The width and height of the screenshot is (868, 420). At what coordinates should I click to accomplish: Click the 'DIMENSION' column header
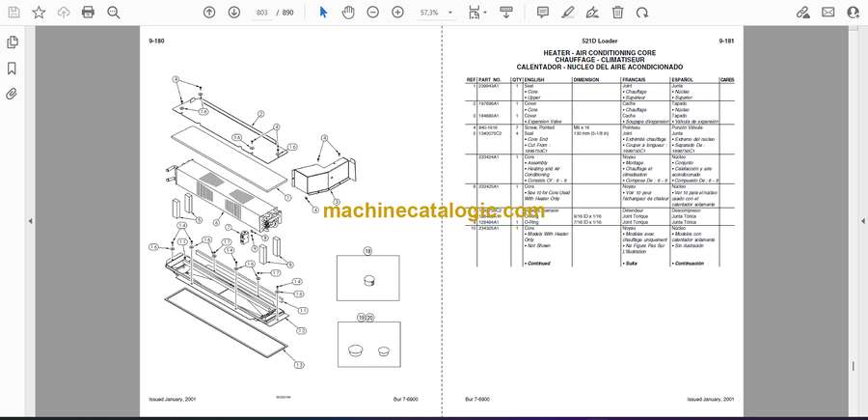click(x=586, y=80)
